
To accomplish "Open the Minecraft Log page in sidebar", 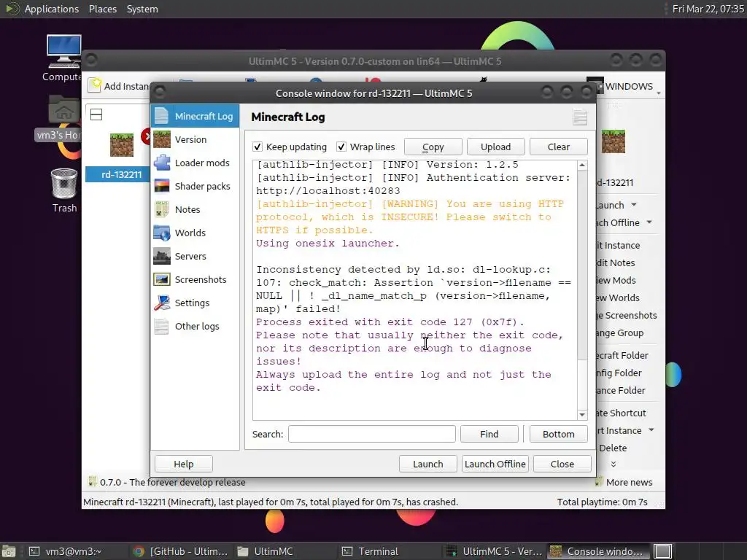I will (x=195, y=116).
